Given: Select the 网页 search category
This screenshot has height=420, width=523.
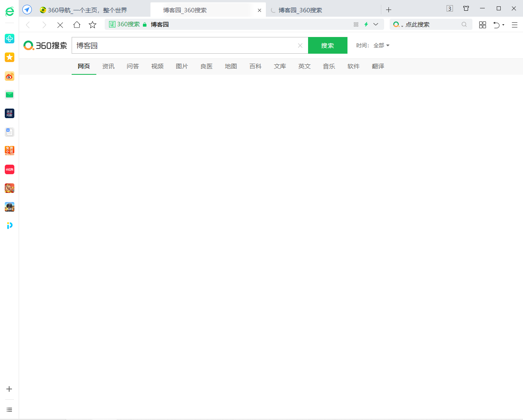Looking at the screenshot, I should point(84,66).
